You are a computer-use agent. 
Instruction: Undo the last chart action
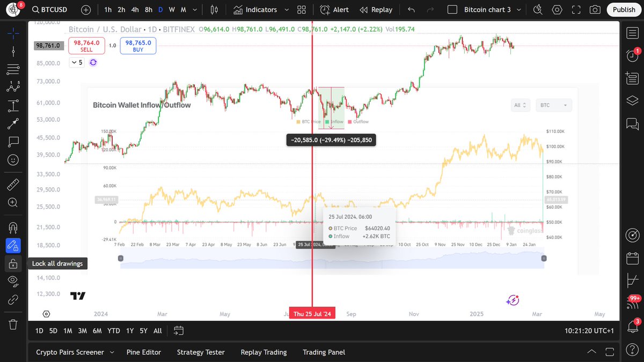click(412, 10)
